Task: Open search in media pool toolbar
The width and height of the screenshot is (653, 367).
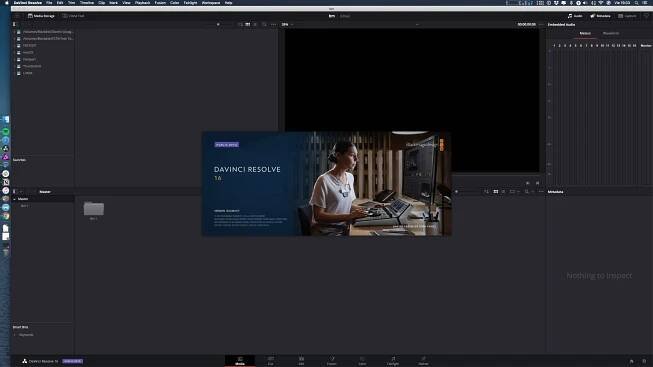Action: (527, 192)
